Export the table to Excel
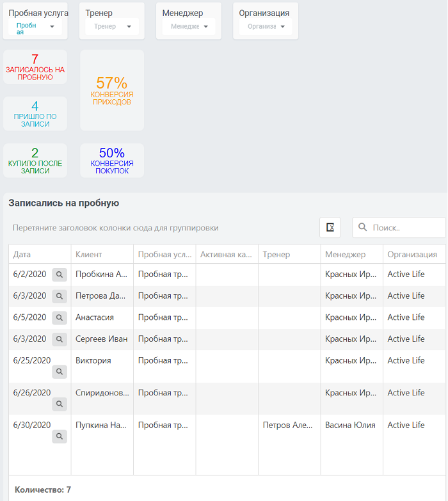The width and height of the screenshot is (448, 501). 330,228
